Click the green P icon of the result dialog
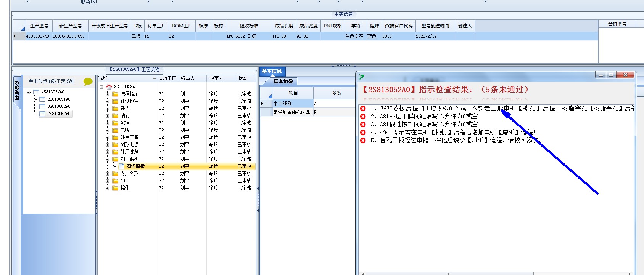This screenshot has width=644, height=275. click(361, 77)
